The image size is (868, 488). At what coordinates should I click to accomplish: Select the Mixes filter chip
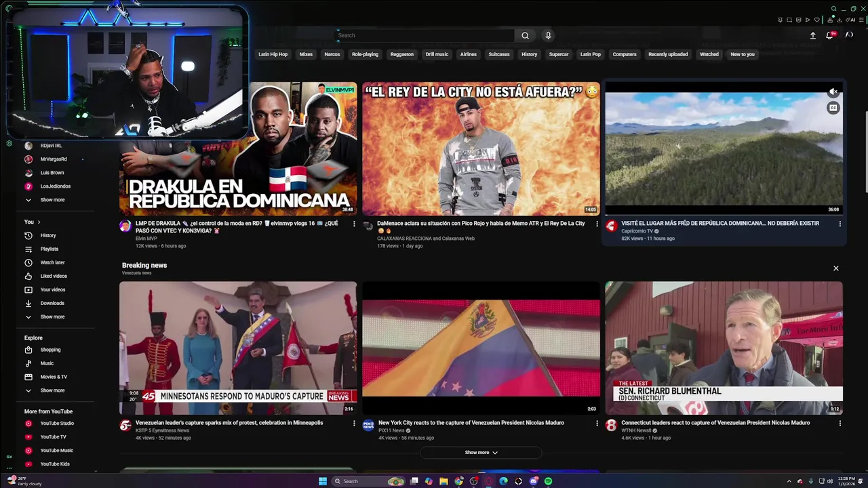[306, 54]
